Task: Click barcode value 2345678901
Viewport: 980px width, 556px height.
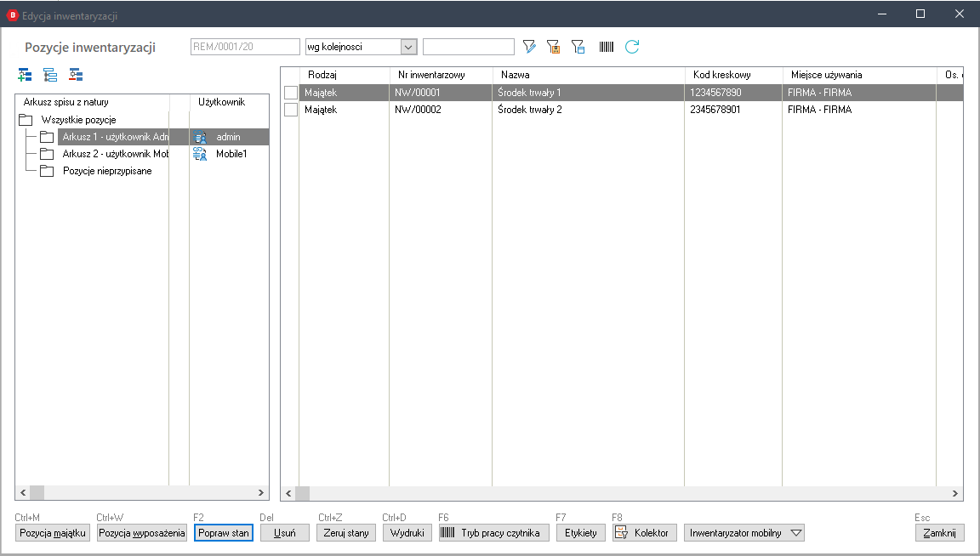Action: coord(715,110)
